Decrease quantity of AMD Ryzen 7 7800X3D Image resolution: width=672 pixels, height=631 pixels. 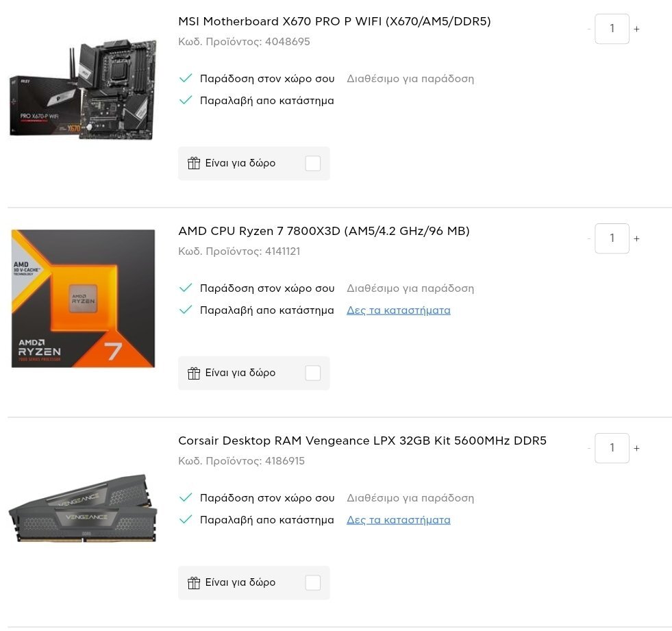click(589, 238)
